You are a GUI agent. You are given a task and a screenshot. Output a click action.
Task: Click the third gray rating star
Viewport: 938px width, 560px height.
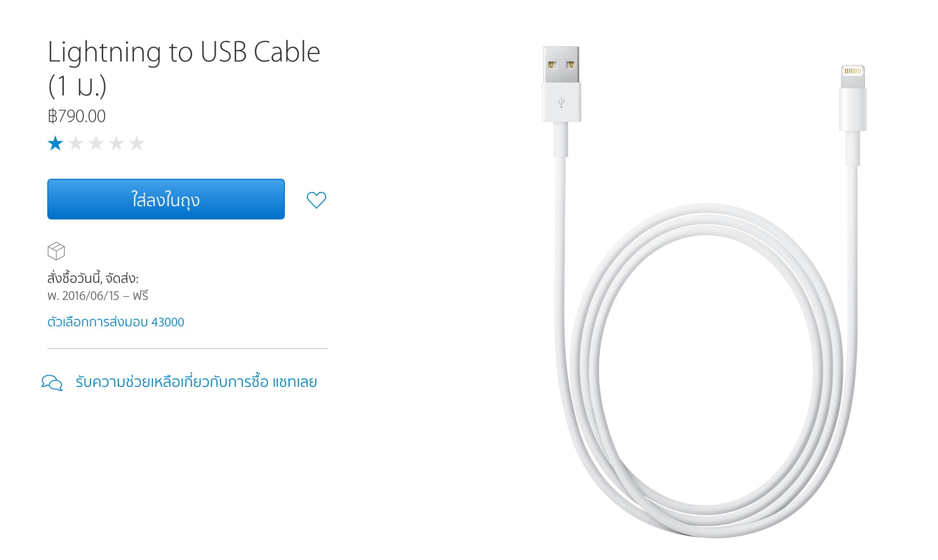point(96,143)
